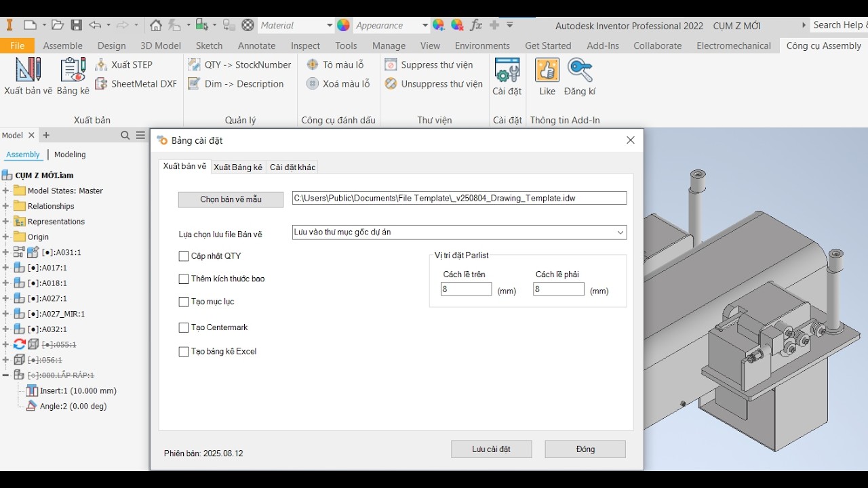Screen dimensions: 868x488
Task: Toggle the Tạo Centermark checkbox
Action: (x=184, y=327)
